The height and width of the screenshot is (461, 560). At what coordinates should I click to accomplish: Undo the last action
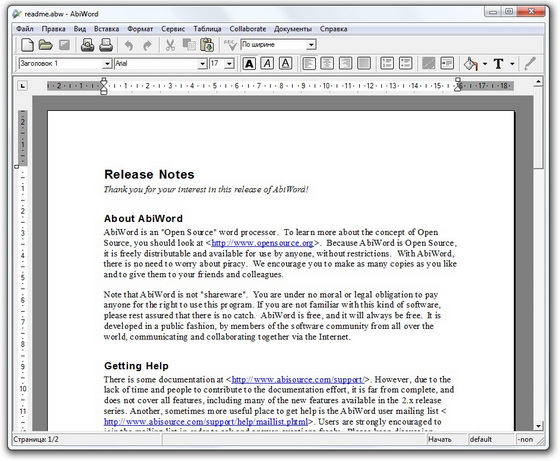129,45
